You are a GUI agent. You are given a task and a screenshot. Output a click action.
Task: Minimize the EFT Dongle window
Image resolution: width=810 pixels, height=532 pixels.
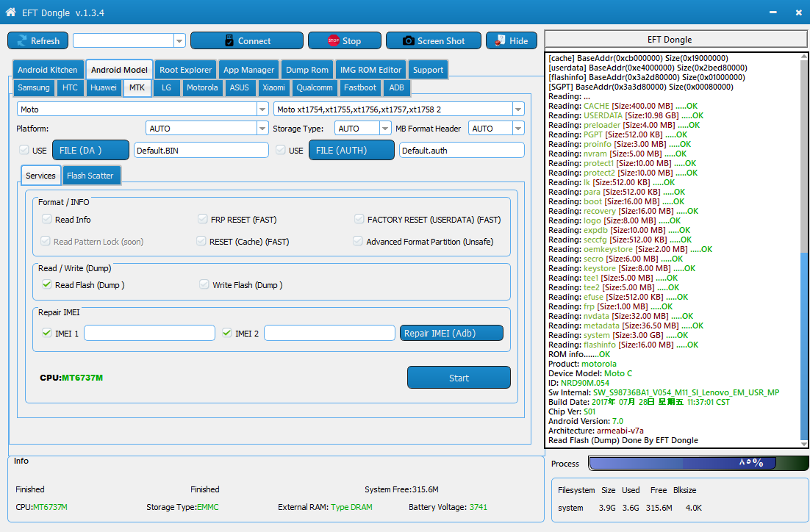pyautogui.click(x=773, y=12)
